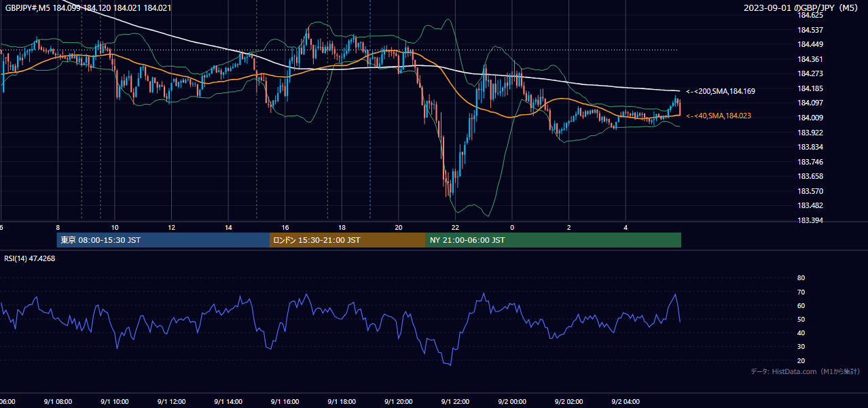Click price axis value 184.185
Screen dimensions: 868x408
[x=810, y=88]
